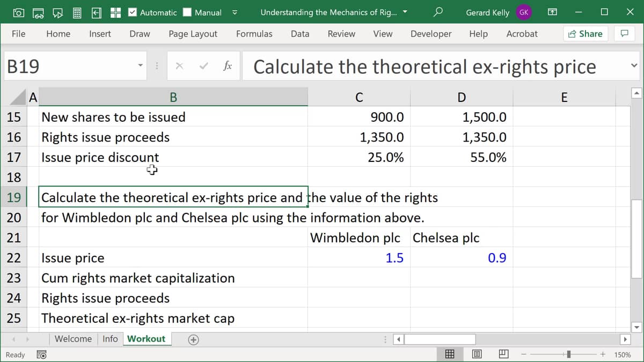644x362 pixels.
Task: Click the enter checkmark in formula bar
Action: [x=203, y=66]
